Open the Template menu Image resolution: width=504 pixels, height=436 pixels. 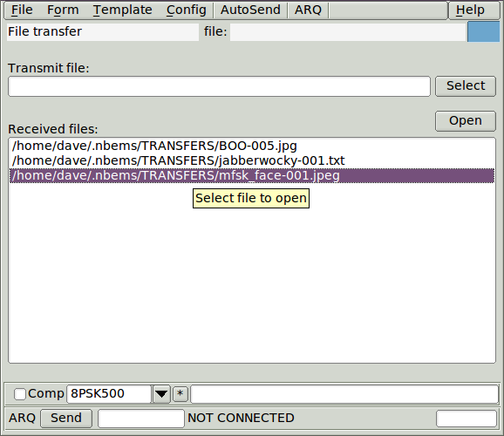click(122, 10)
